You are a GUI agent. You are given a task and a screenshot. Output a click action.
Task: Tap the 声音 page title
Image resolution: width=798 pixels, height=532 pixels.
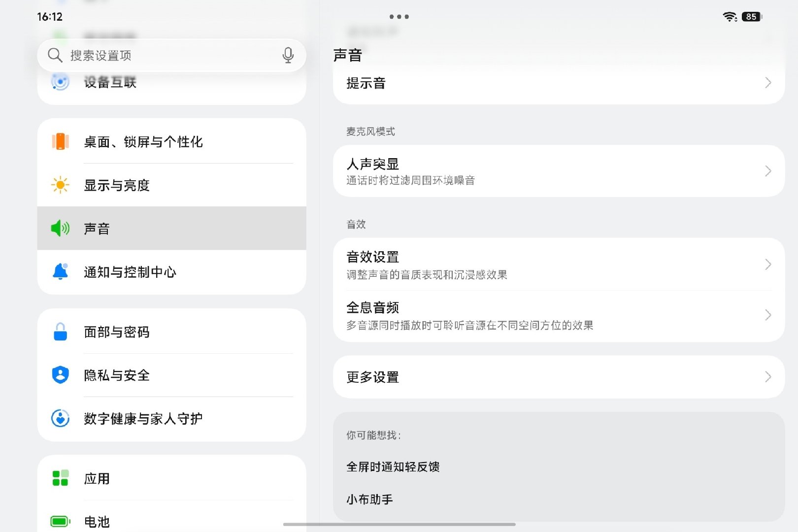(x=348, y=55)
